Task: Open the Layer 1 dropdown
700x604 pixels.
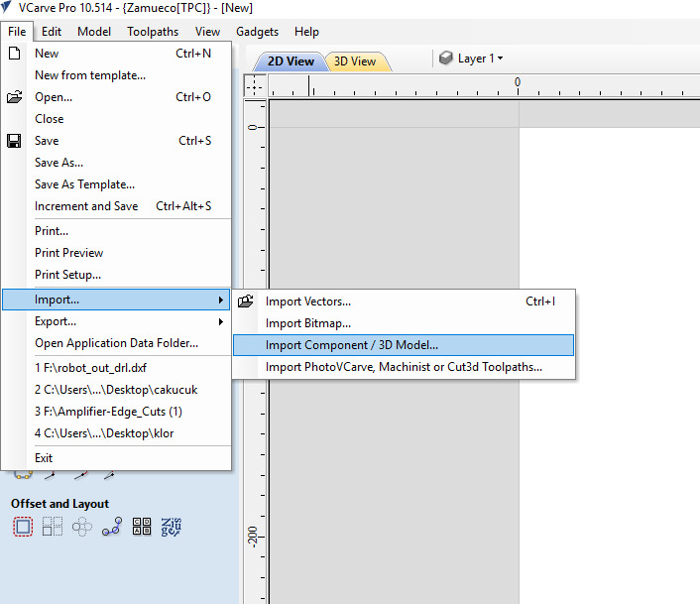Action: (x=480, y=59)
